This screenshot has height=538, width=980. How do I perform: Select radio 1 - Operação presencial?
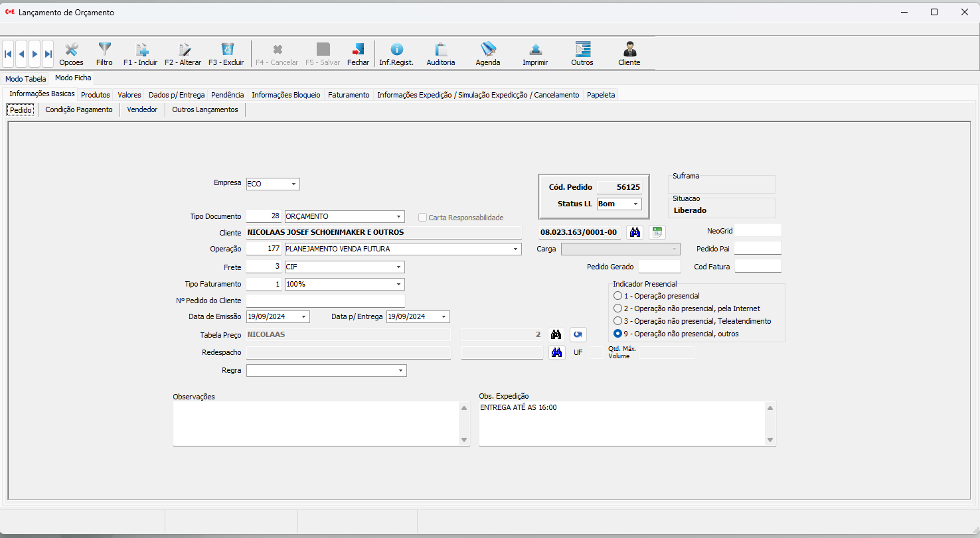(618, 296)
